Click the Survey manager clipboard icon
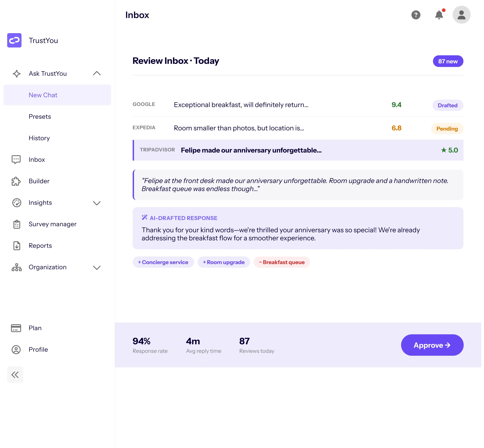This screenshot has height=448, width=484. tap(16, 224)
